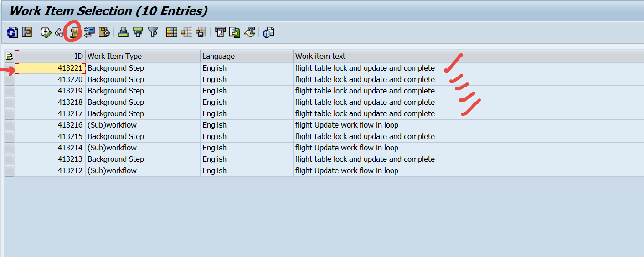Click the select-all icon at grid corner

click(x=9, y=56)
